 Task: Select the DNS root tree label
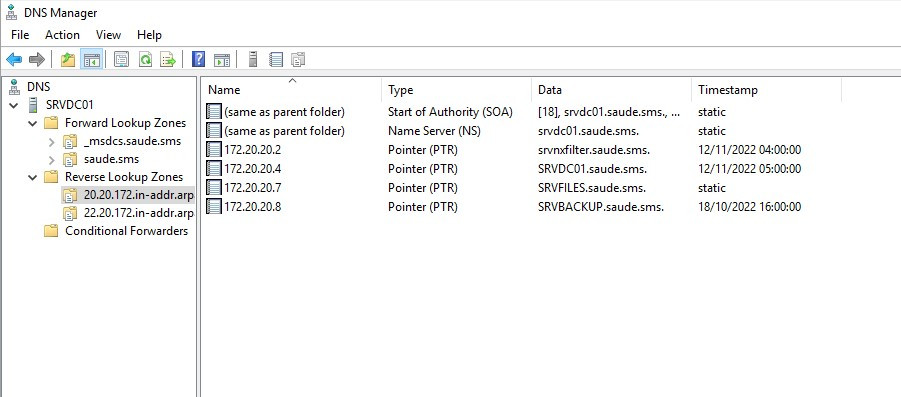[38, 87]
